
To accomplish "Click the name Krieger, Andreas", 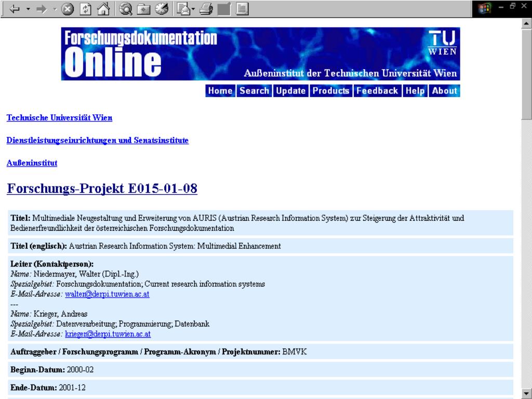I will [60, 314].
